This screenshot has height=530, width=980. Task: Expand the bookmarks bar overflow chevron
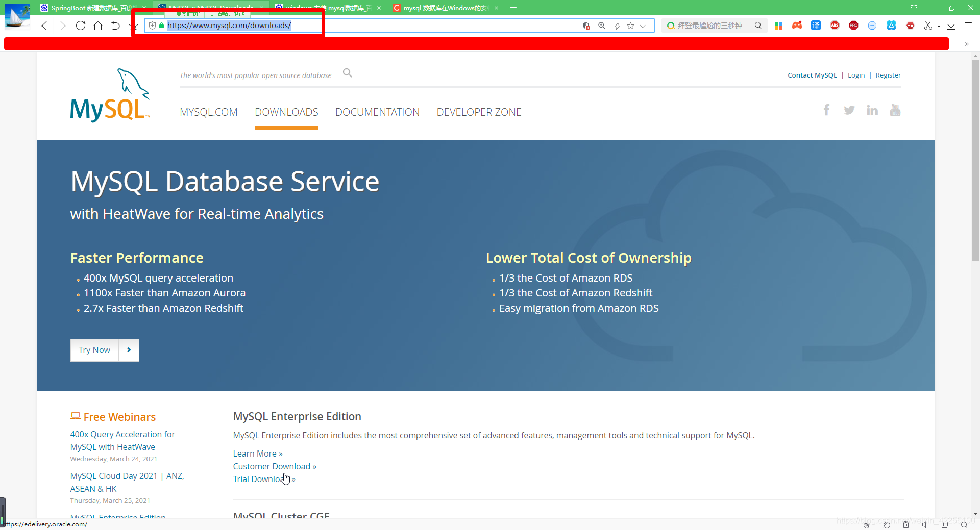pyautogui.click(x=967, y=44)
